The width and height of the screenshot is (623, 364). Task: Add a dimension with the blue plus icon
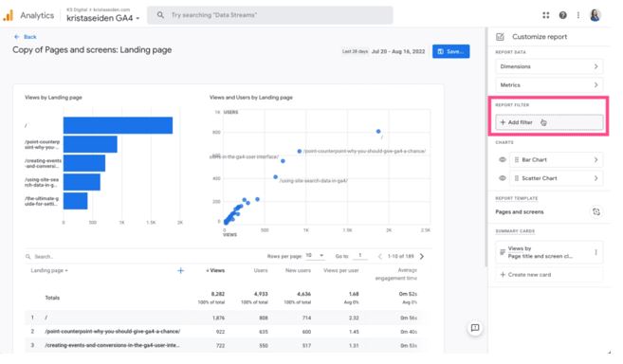click(180, 270)
